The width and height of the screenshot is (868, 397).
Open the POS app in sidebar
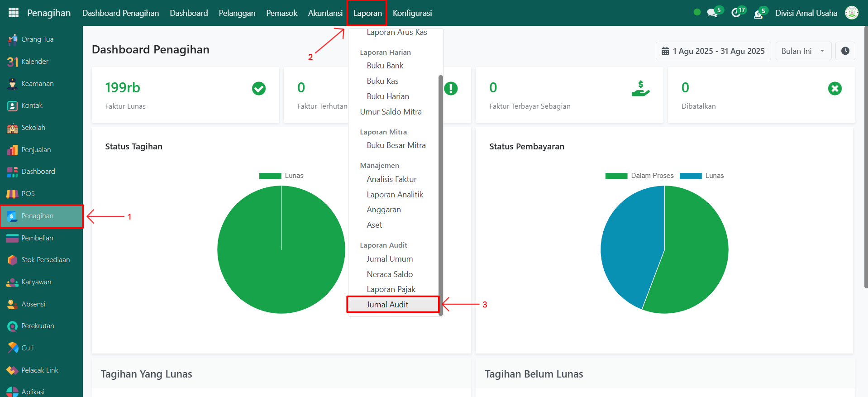click(x=28, y=194)
